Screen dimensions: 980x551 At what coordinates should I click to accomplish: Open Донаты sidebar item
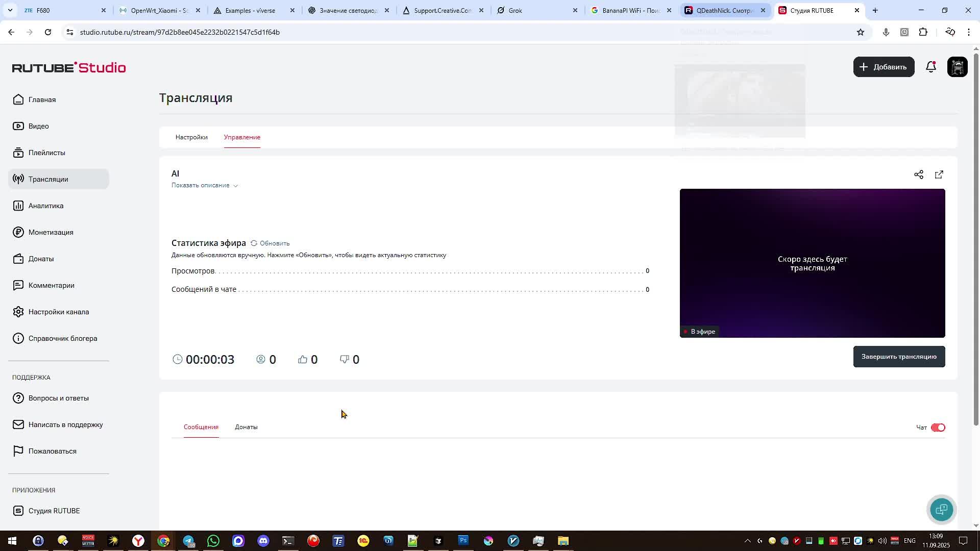41,259
